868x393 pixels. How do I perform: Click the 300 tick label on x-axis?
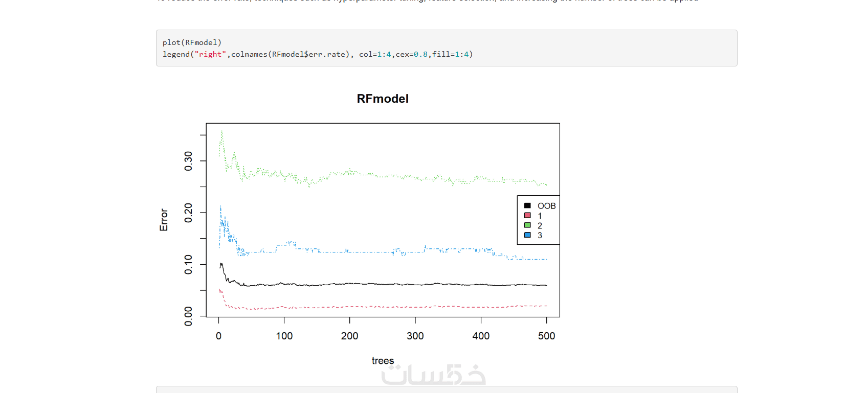tap(415, 336)
